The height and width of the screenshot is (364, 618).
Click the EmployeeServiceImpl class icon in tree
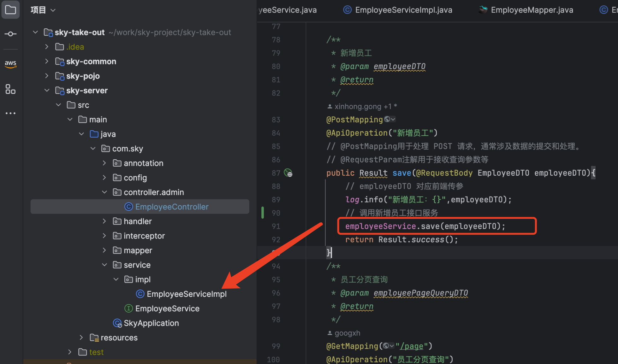pos(140,294)
